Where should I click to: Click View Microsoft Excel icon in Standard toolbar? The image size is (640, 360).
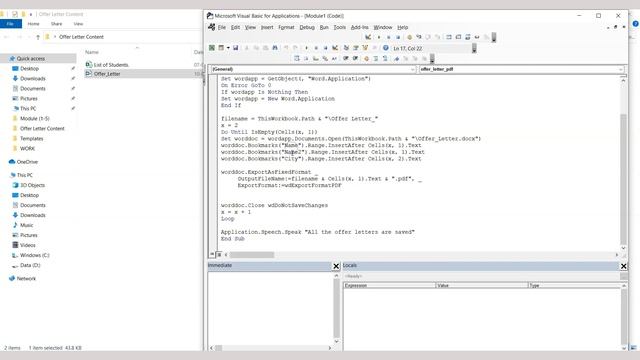(x=211, y=48)
